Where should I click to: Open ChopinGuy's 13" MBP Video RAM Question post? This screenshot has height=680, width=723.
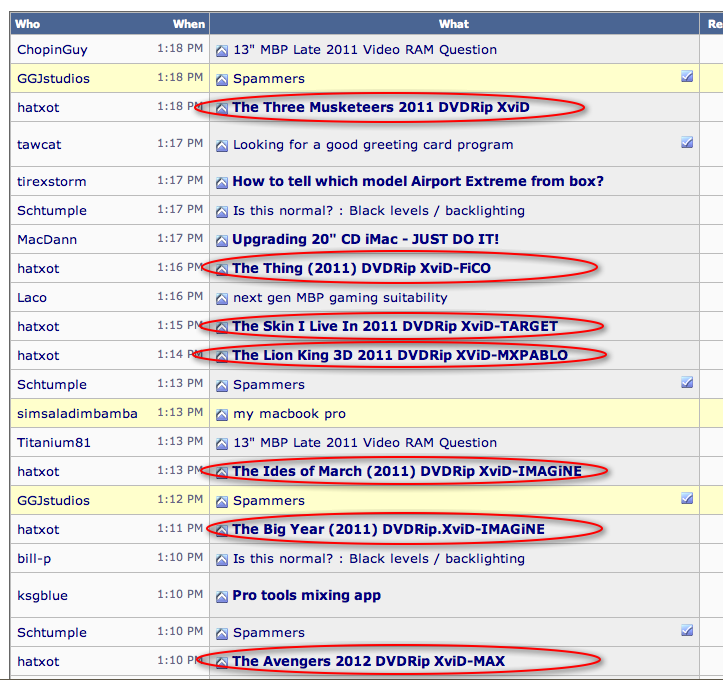[365, 50]
